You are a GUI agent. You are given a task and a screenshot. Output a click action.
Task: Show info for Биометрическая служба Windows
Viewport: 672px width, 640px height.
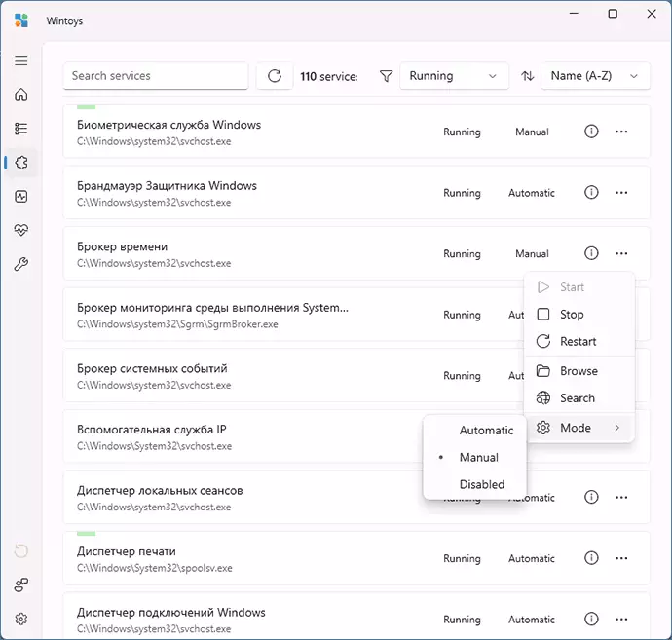tap(591, 132)
